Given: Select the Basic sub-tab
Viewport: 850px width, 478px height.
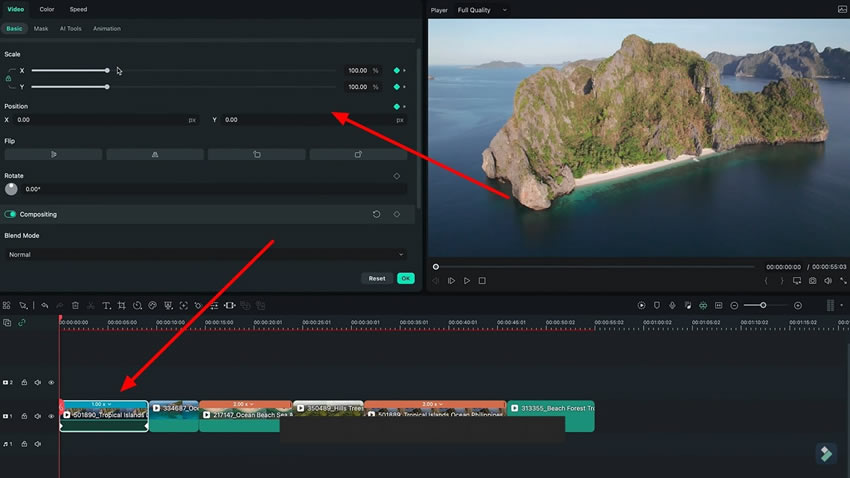Looking at the screenshot, I should tap(14, 29).
